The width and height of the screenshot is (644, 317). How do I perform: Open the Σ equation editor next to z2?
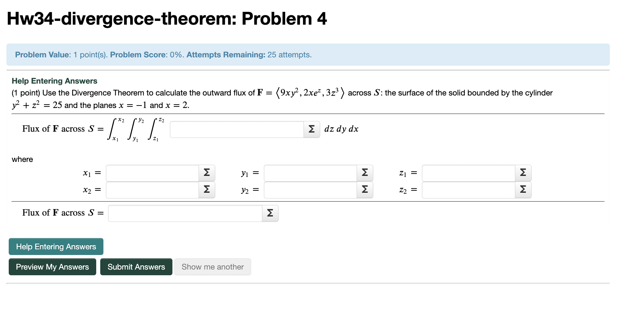pos(523,190)
